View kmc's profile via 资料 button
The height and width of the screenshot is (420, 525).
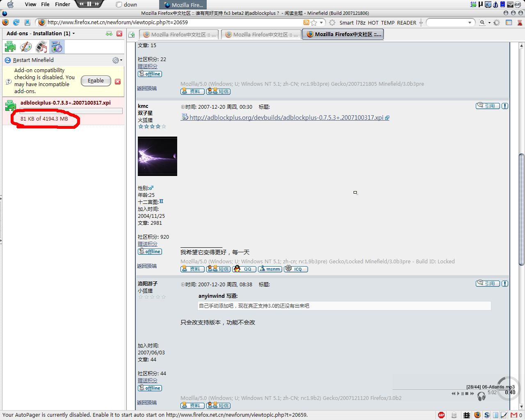pyautogui.click(x=192, y=269)
